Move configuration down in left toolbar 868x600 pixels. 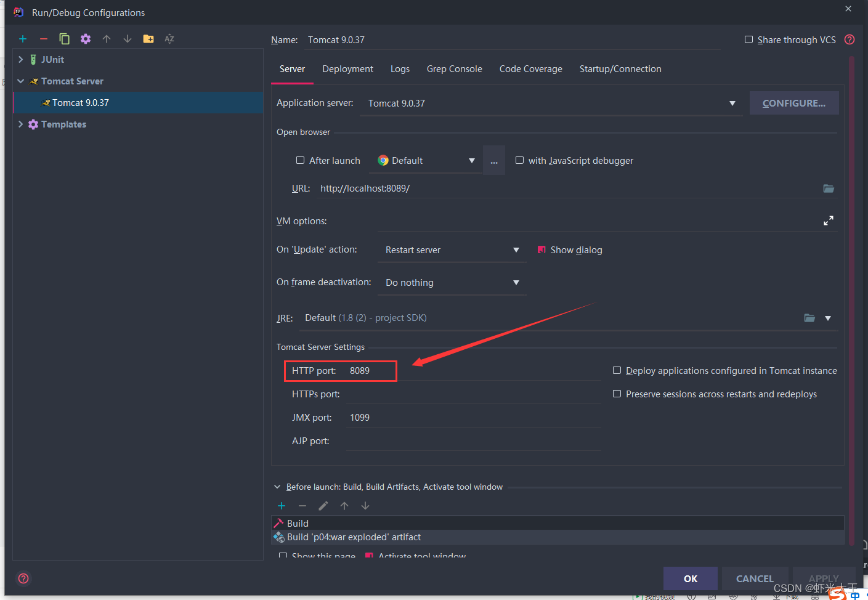128,39
